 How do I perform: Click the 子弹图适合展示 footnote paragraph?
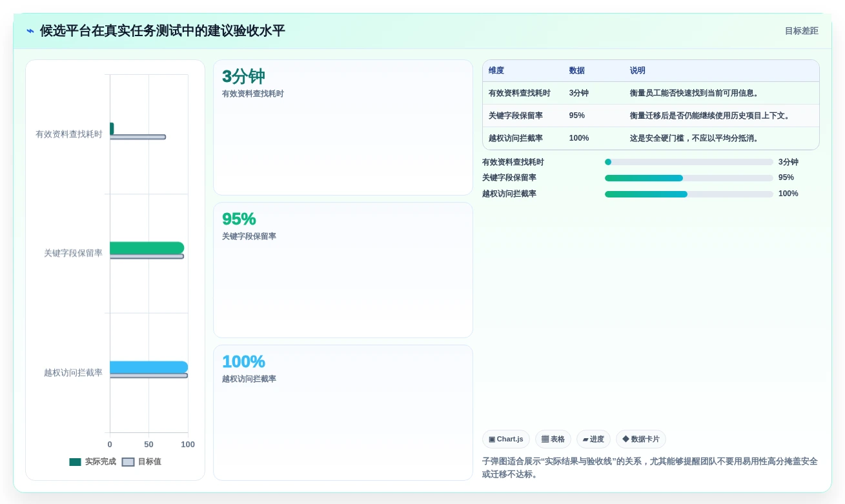(x=651, y=468)
